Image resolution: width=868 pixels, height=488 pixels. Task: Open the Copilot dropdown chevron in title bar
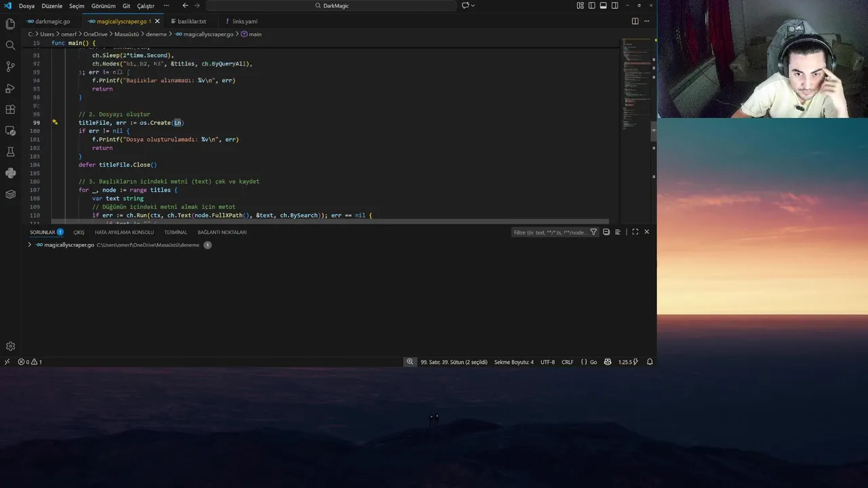[473, 5]
